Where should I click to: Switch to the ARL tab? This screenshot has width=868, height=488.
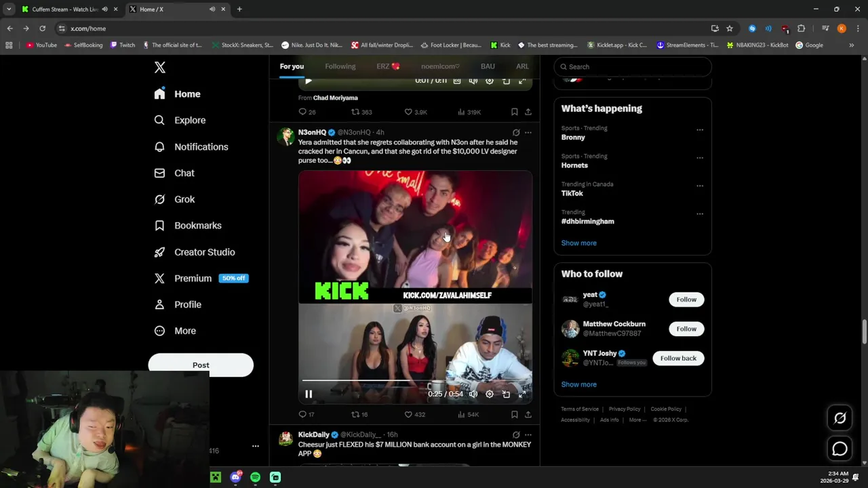click(x=522, y=66)
